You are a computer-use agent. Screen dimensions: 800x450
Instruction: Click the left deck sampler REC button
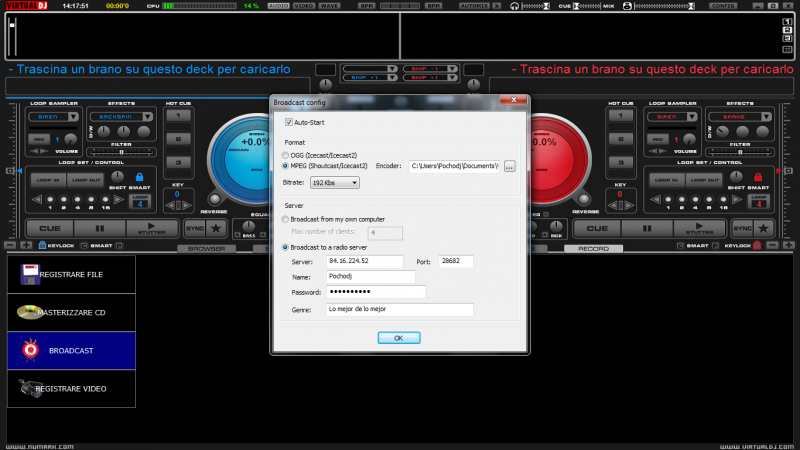[x=39, y=139]
